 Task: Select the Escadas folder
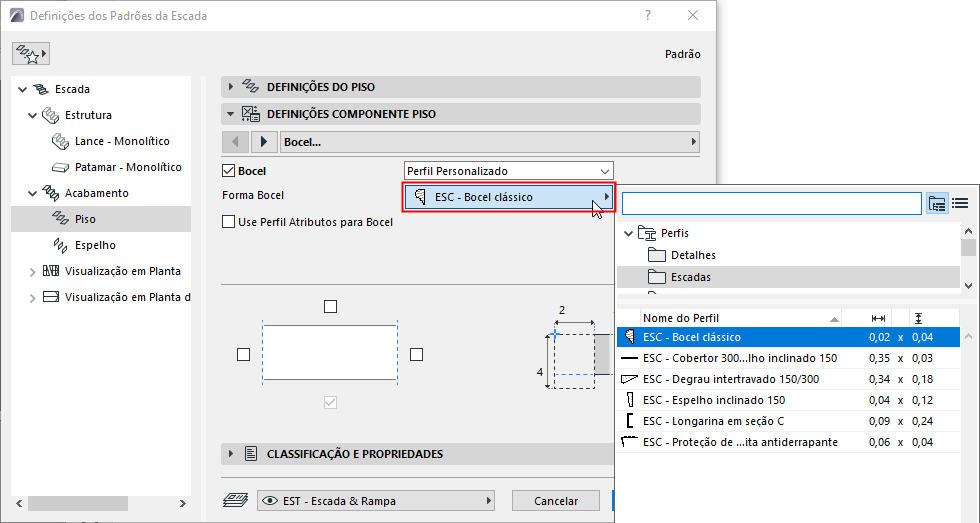690,277
